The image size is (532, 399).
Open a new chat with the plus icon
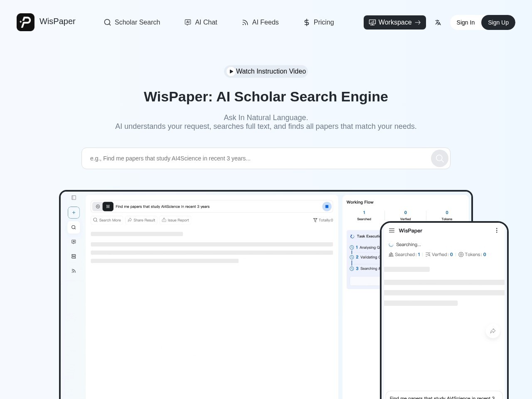click(74, 212)
